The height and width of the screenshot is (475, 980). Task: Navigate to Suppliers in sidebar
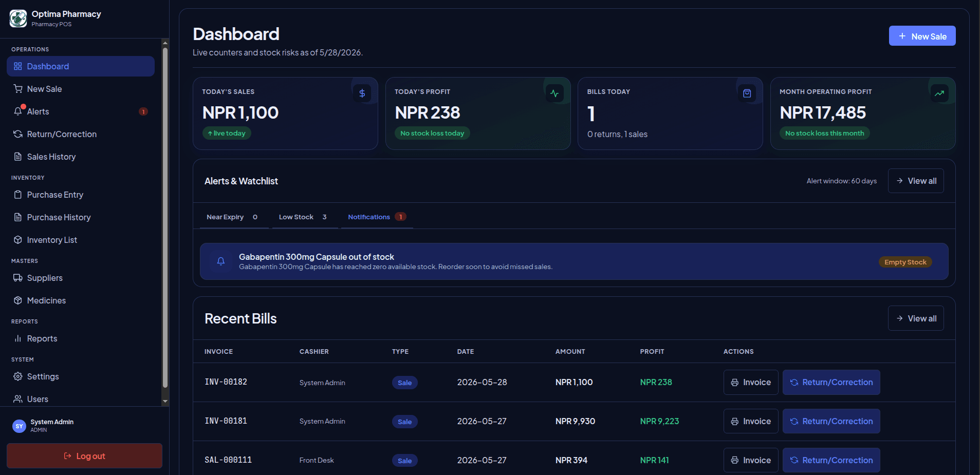pos(81,278)
